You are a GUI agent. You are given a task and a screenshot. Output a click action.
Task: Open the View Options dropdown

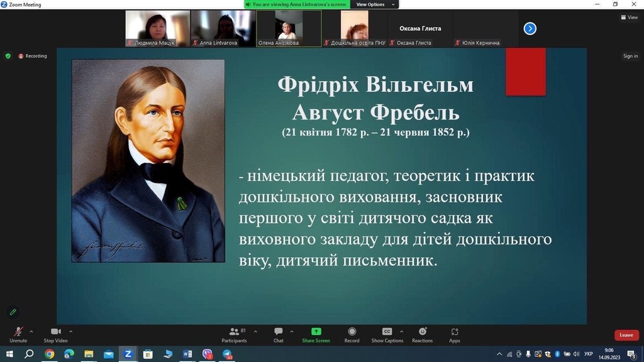tap(375, 4)
